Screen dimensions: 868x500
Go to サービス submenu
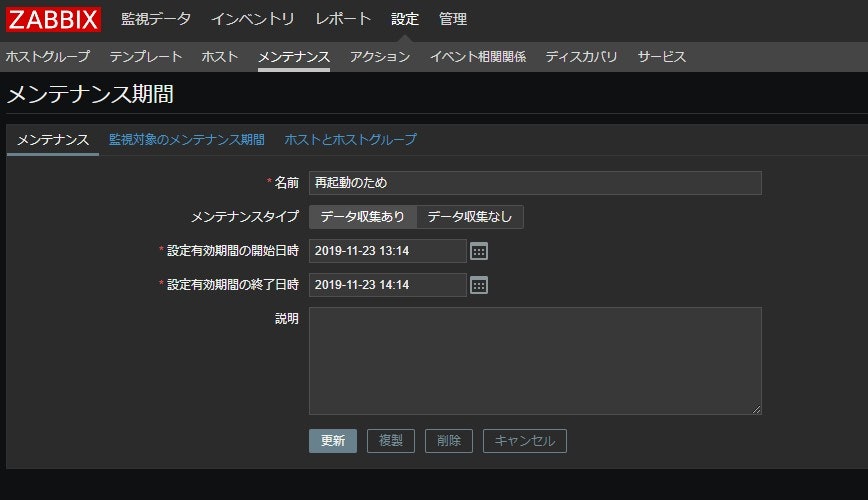pyautogui.click(x=662, y=56)
